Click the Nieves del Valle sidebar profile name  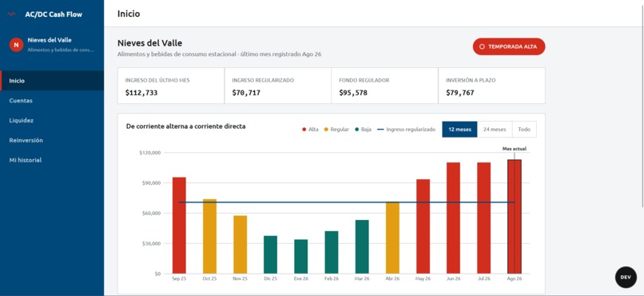pyautogui.click(x=50, y=40)
